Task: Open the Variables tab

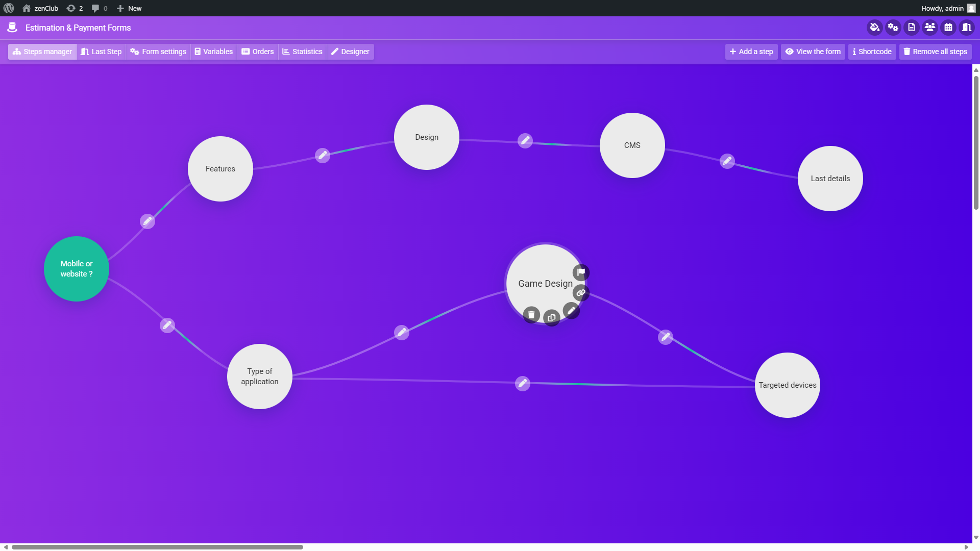Action: pos(214,52)
